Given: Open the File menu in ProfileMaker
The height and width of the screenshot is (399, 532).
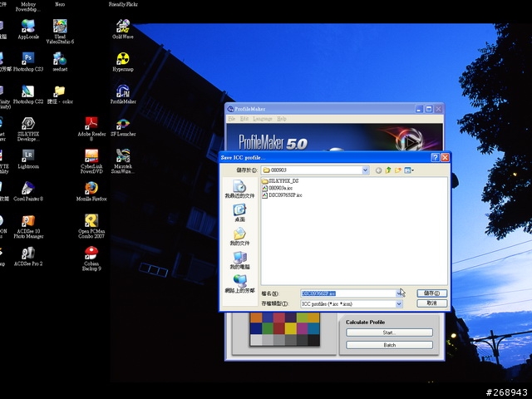Looking at the screenshot, I should tap(232, 119).
